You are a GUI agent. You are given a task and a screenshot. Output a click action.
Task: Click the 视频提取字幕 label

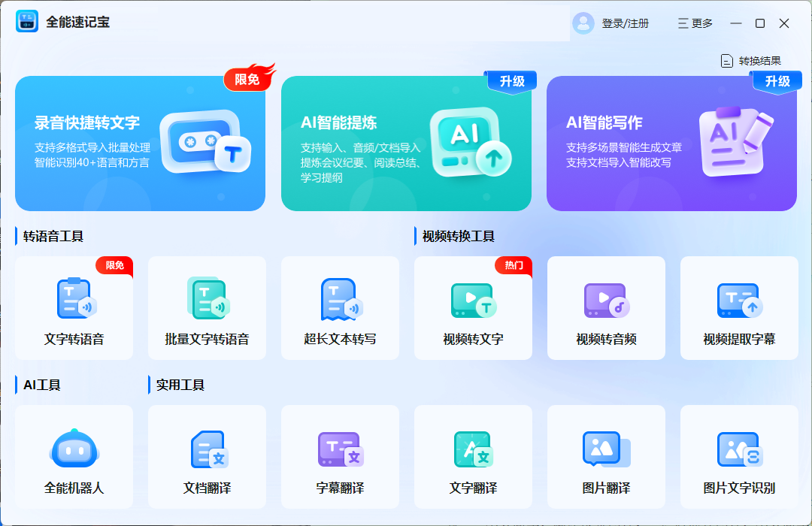click(x=740, y=340)
